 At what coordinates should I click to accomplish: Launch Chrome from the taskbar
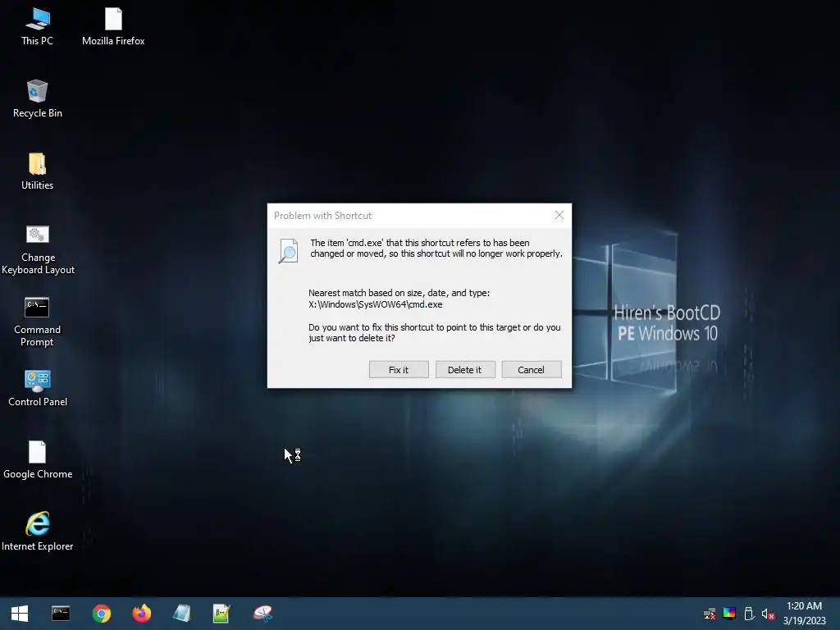101,614
